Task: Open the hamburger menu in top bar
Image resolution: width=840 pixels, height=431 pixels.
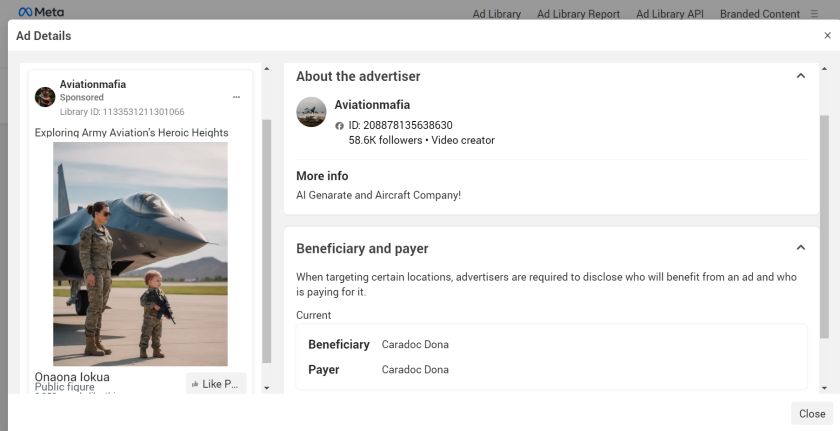Action: point(814,14)
